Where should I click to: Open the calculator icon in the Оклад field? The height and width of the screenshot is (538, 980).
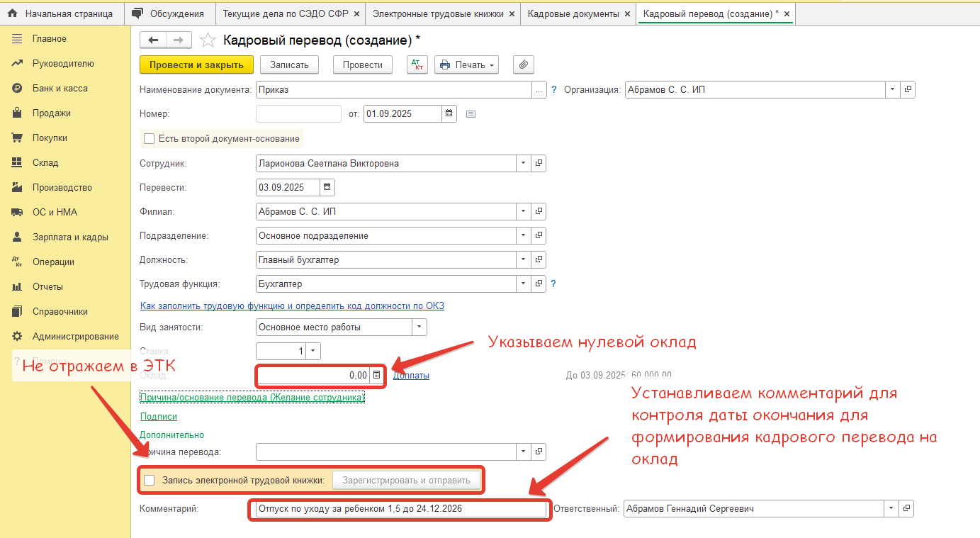(377, 375)
